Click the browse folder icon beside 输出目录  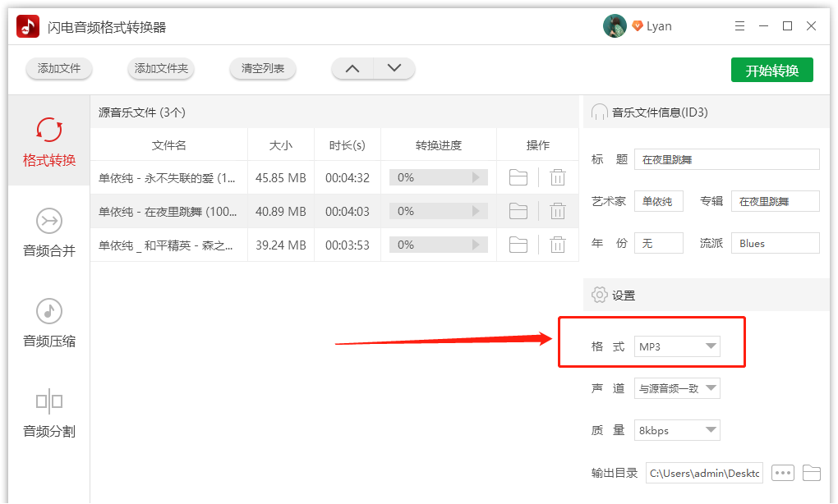(x=812, y=472)
